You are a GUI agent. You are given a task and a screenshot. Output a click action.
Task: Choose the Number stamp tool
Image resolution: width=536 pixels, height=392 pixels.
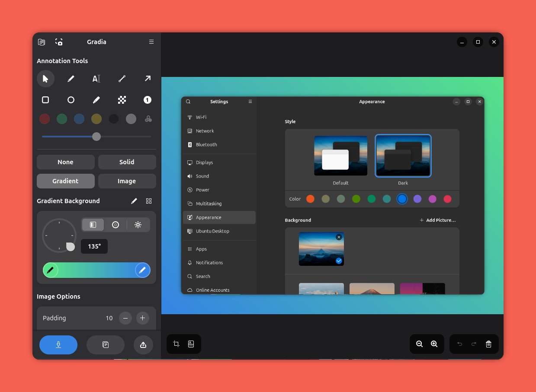148,100
